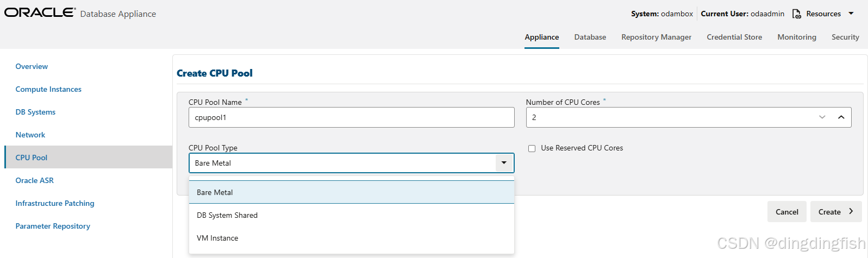Viewport: 868px width, 258px height.
Task: Switch to the Monitoring tab
Action: [797, 37]
